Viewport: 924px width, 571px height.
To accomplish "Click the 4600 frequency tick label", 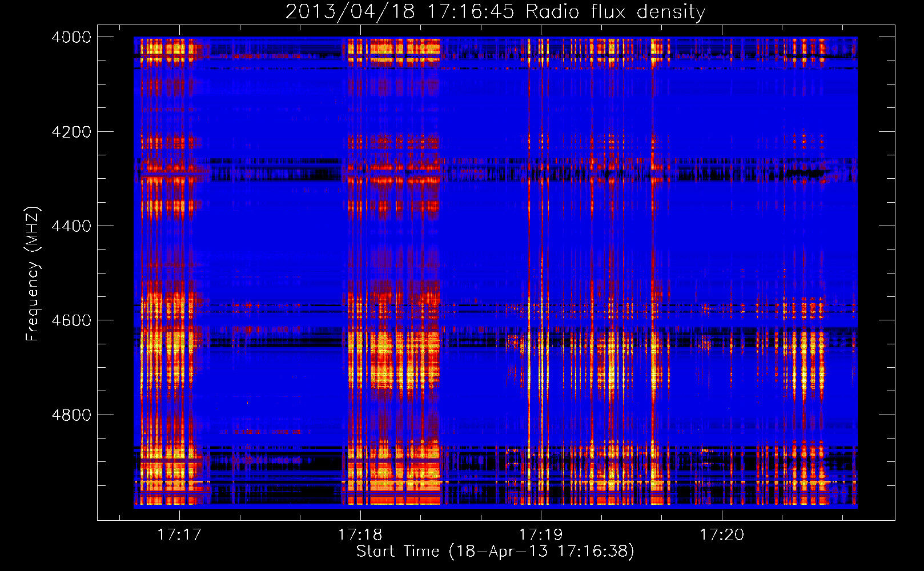I will tap(71, 320).
